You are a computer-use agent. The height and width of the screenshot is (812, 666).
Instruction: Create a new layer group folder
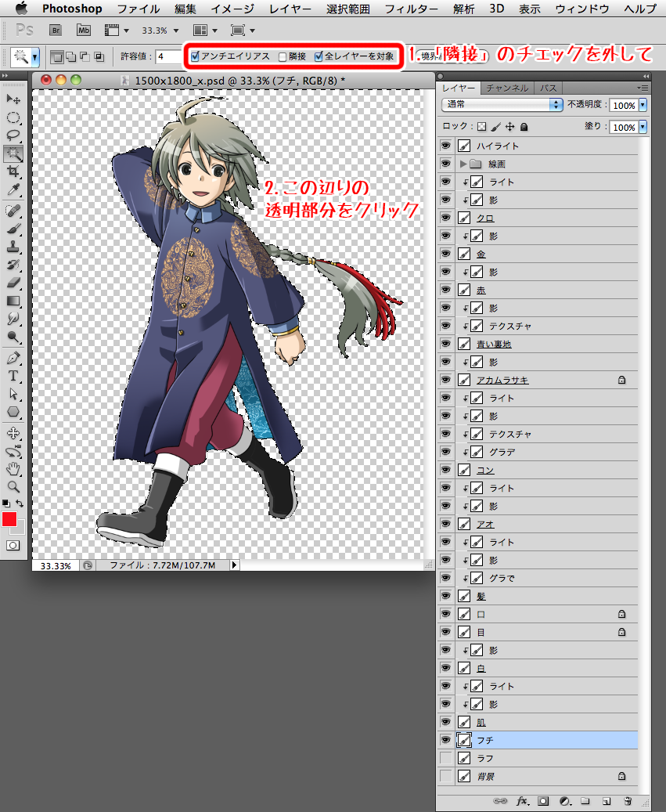(x=585, y=801)
